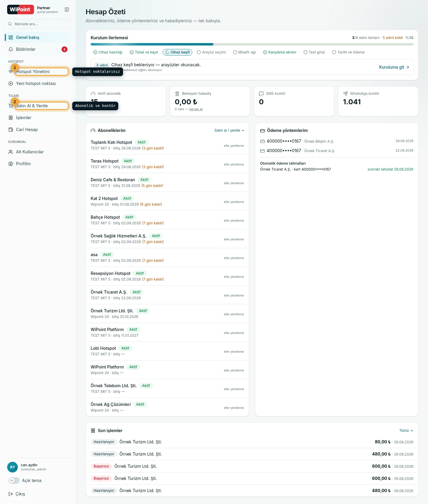Toggle the Açık tema switch
This screenshot has width=428, height=504.
(14, 481)
